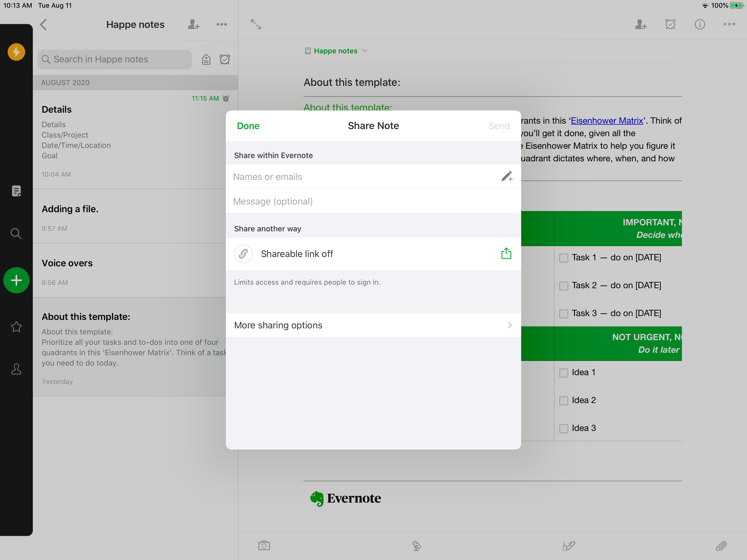Open the sidebar search magnifier icon
This screenshot has height=560, width=747.
[16, 234]
